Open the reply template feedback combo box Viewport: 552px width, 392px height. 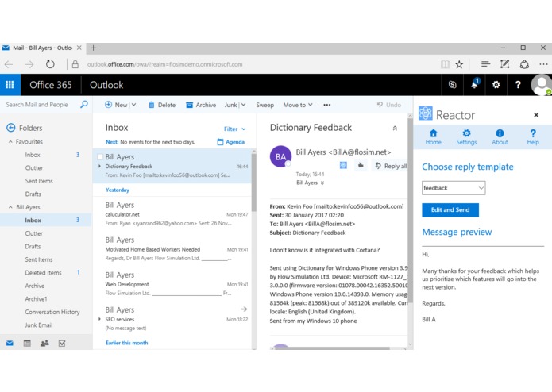pos(454,188)
